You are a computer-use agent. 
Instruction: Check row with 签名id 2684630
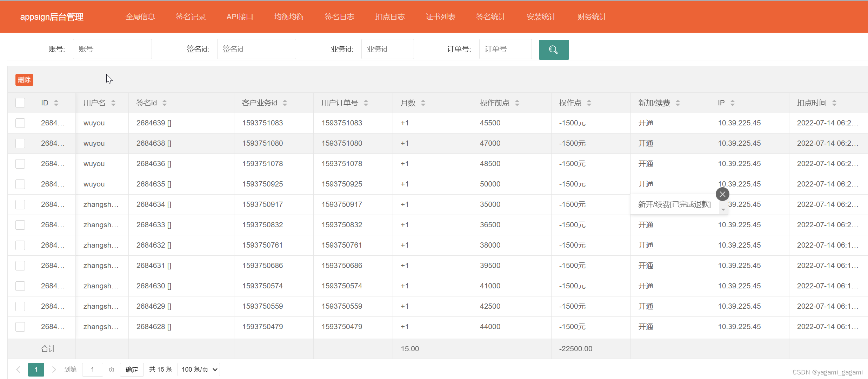pyautogui.click(x=20, y=286)
